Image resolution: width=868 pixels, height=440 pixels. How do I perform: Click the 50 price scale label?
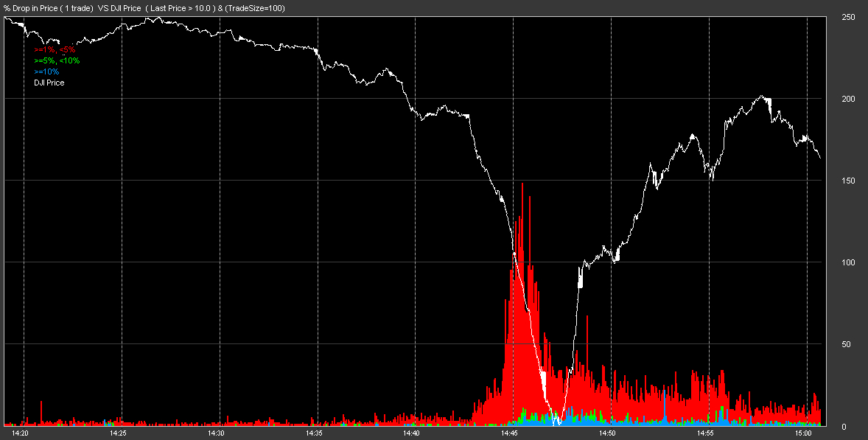click(x=847, y=346)
